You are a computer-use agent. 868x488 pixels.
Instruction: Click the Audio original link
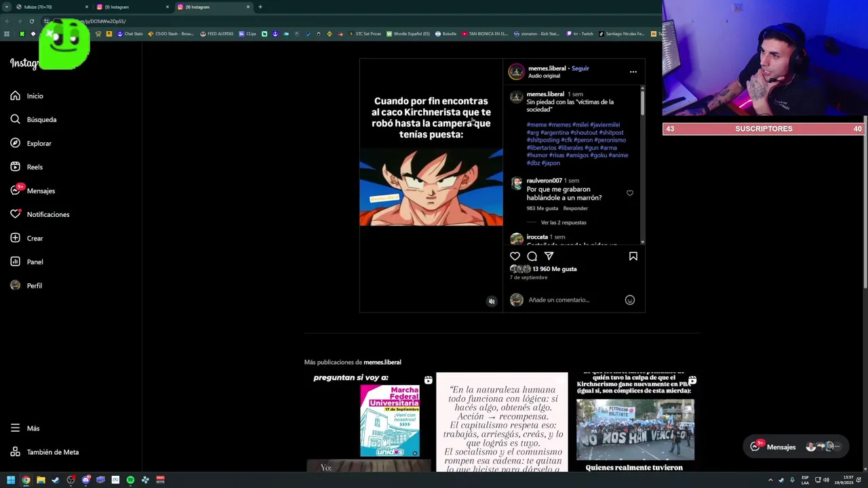click(x=544, y=76)
